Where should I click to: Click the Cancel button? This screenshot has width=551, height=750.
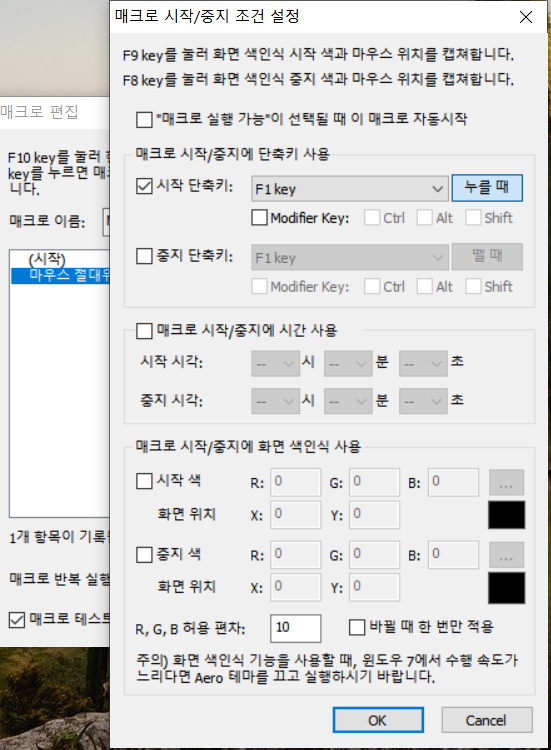pyautogui.click(x=487, y=720)
